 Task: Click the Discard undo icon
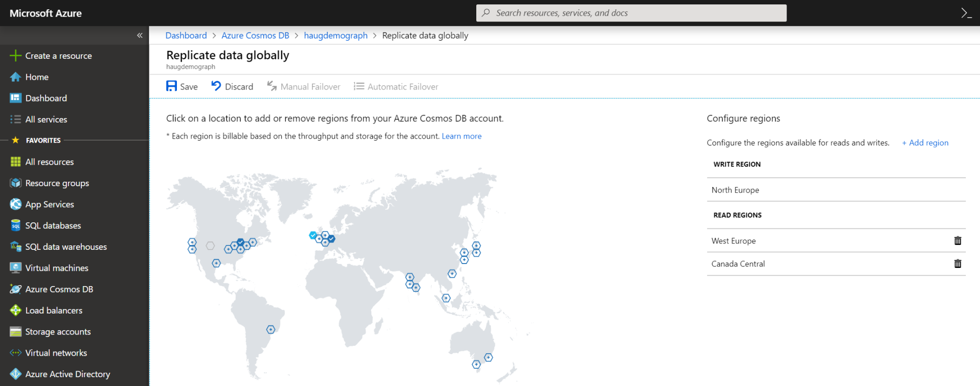[216, 86]
